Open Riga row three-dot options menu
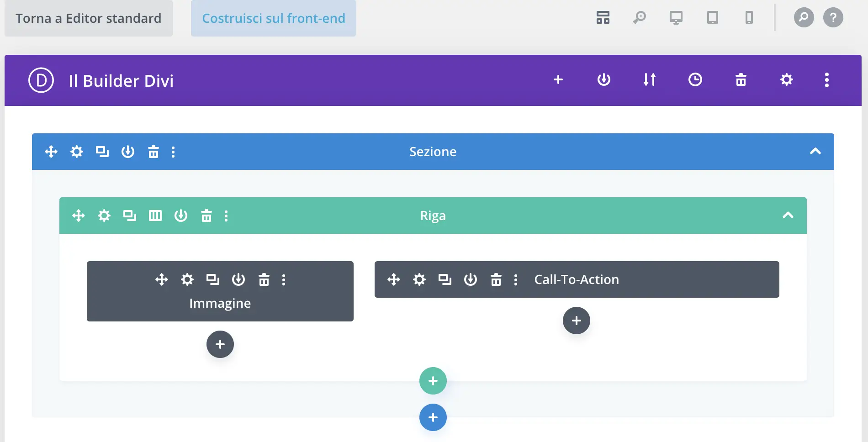Viewport: 868px width, 442px height. [226, 216]
